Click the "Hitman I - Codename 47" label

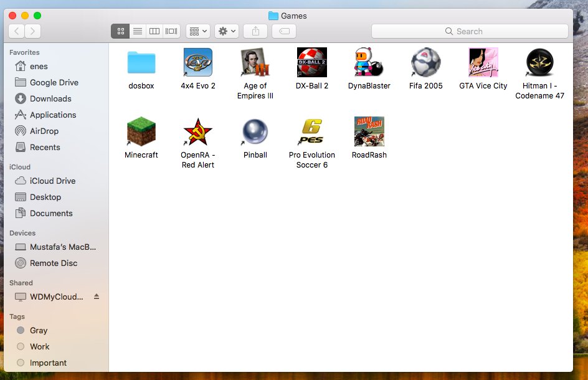coord(539,91)
